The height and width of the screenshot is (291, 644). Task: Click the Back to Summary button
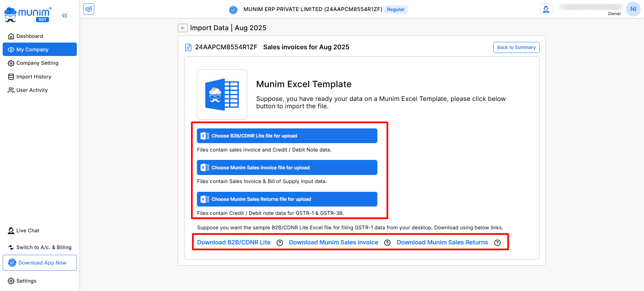click(516, 47)
